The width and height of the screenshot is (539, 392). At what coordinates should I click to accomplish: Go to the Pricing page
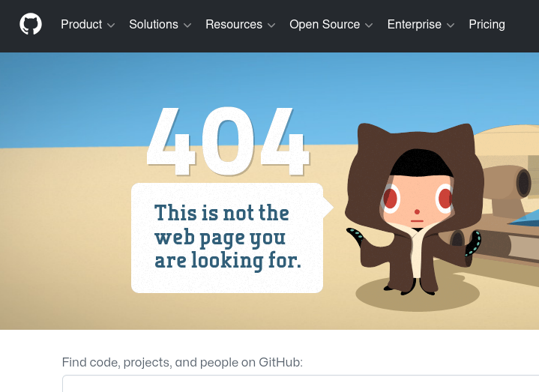(x=487, y=25)
